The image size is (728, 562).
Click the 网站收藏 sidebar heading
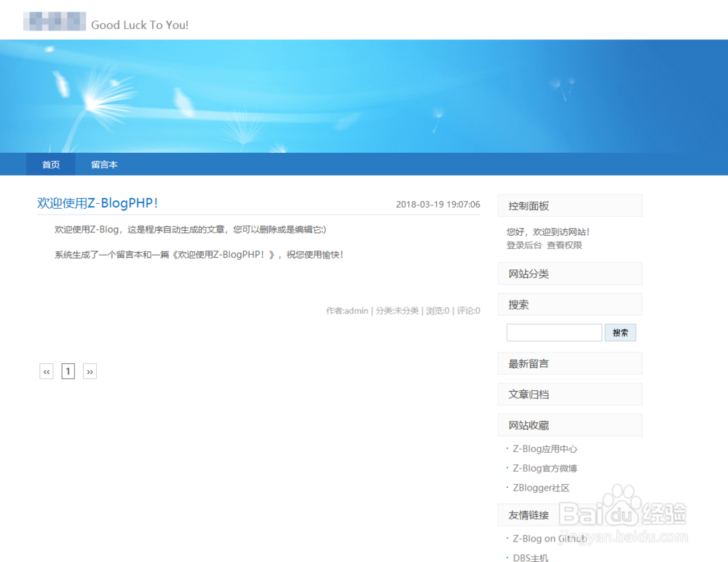tap(570, 425)
